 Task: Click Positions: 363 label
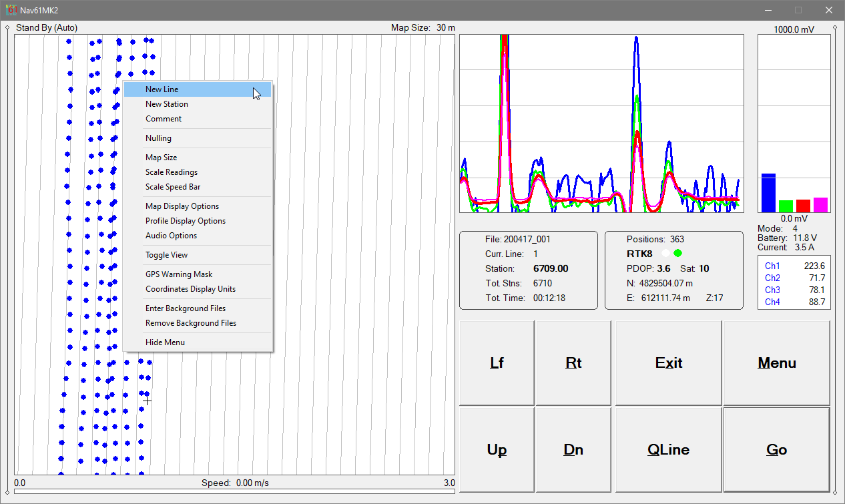(655, 239)
